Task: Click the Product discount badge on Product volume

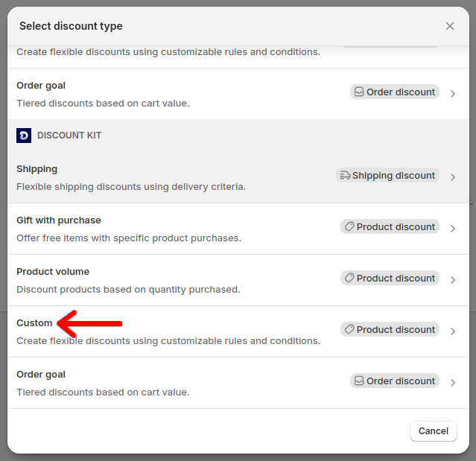Action: (x=390, y=278)
